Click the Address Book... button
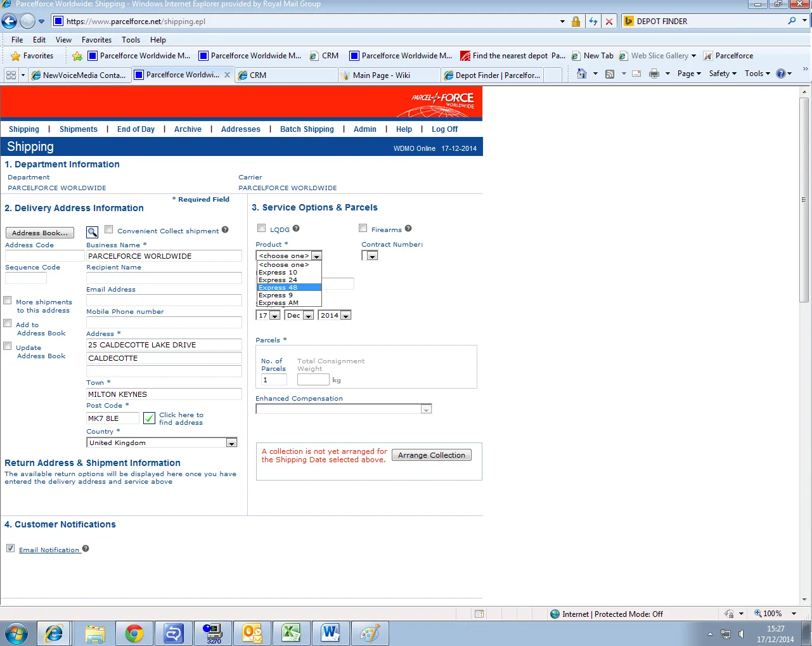The image size is (812, 646). click(x=40, y=233)
